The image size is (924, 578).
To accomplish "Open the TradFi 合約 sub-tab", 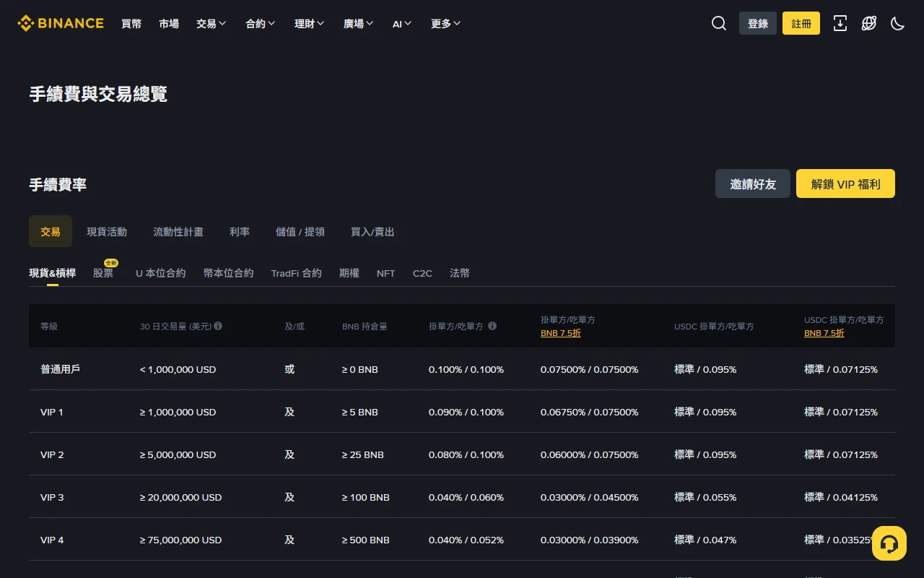I will [296, 273].
